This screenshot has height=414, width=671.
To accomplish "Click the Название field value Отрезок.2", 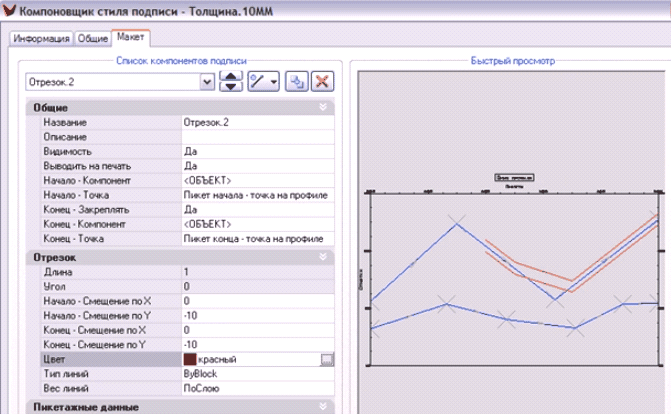I will tap(254, 121).
